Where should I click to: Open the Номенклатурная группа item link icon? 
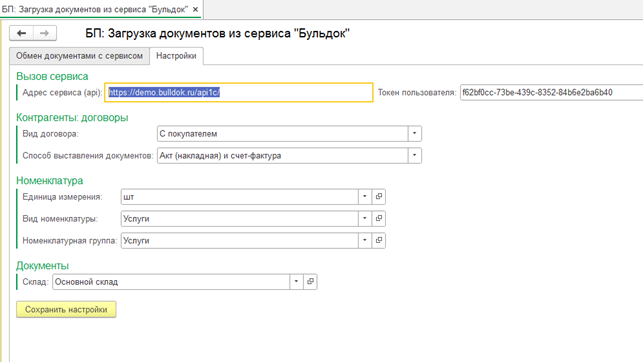pos(379,240)
